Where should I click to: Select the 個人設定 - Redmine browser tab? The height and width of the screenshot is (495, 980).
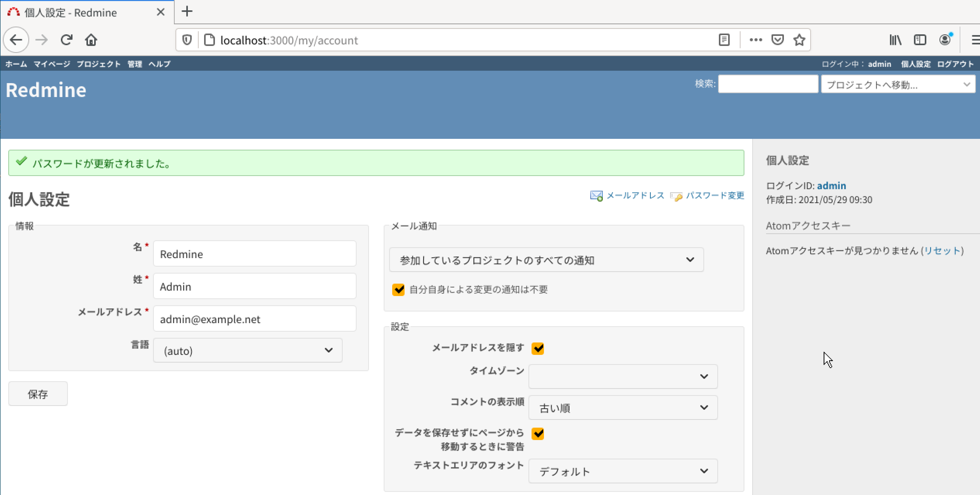point(87,12)
